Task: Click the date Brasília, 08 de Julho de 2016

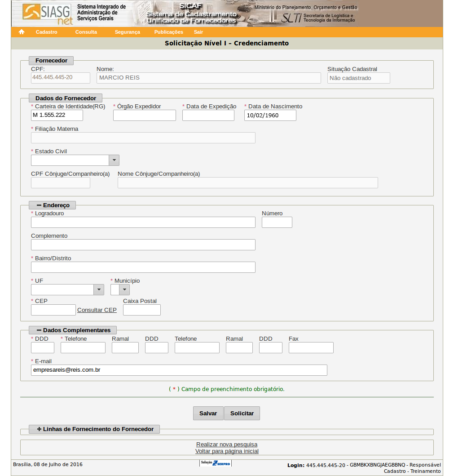Action: point(48,464)
